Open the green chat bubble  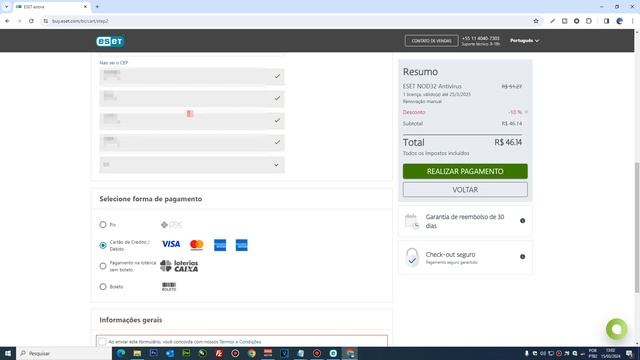click(617, 329)
